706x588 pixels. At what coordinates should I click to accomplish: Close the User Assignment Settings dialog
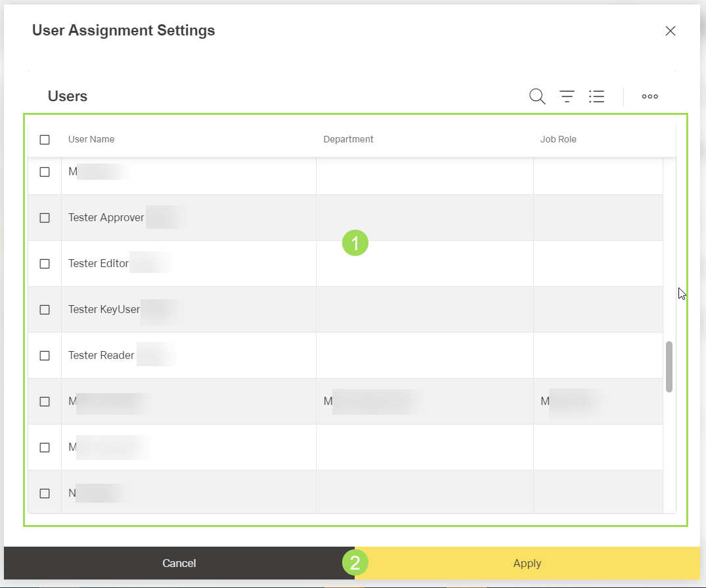670,31
